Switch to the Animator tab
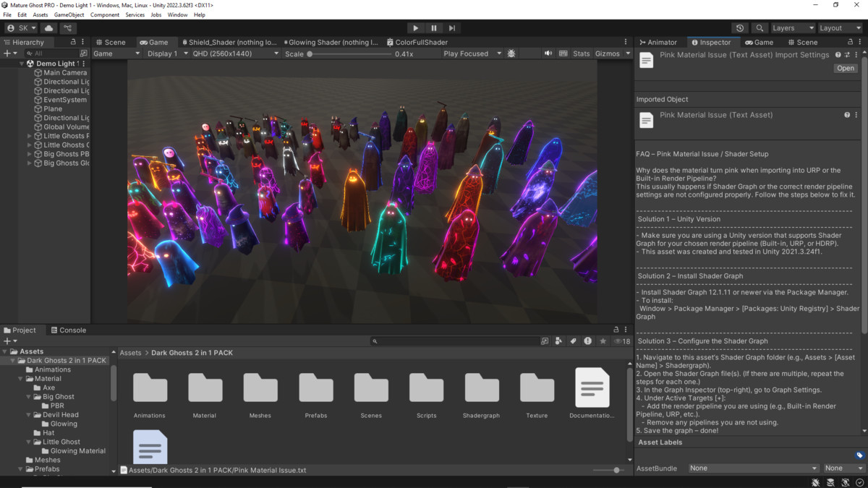The height and width of the screenshot is (488, 868). point(658,42)
